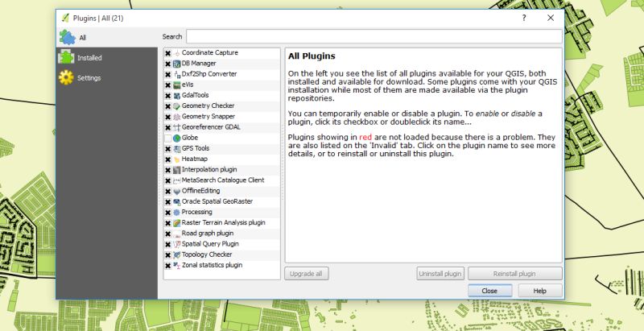Select the Interpolation plugin name
This screenshot has width=644, height=331.
(209, 170)
